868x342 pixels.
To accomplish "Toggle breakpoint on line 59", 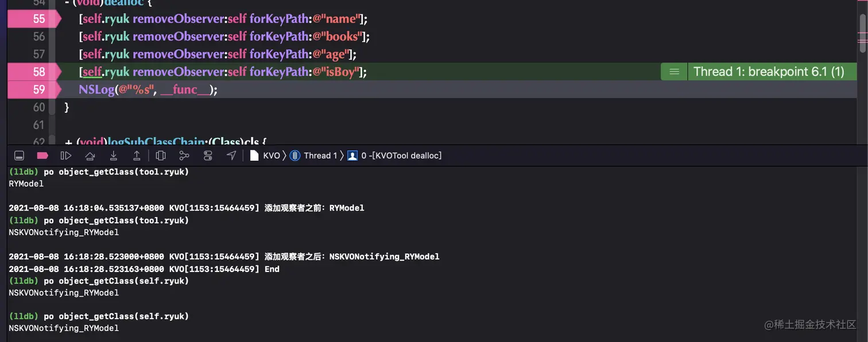I will 33,90.
